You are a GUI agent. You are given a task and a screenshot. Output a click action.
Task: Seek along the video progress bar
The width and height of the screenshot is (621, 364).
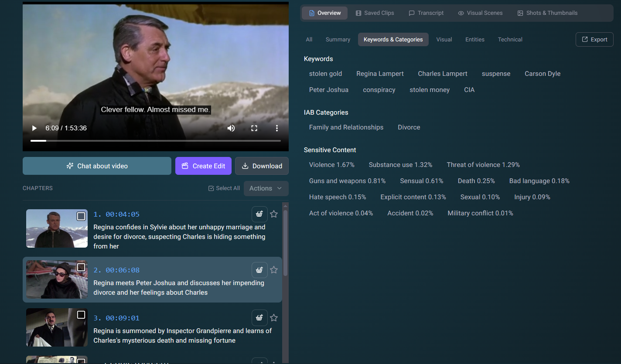pyautogui.click(x=156, y=141)
